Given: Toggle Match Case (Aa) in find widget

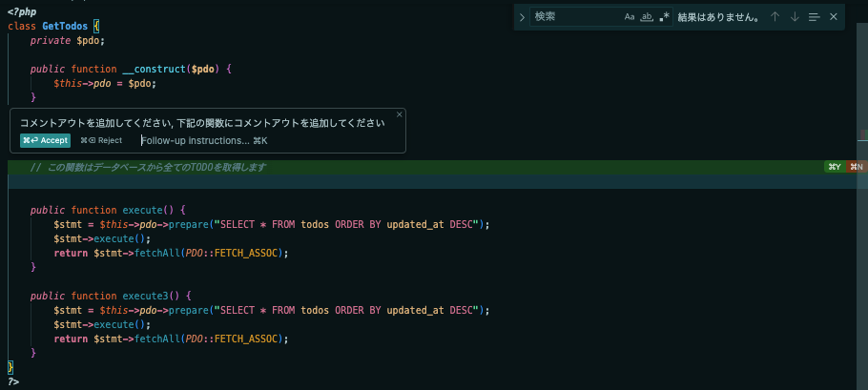Looking at the screenshot, I should (630, 17).
